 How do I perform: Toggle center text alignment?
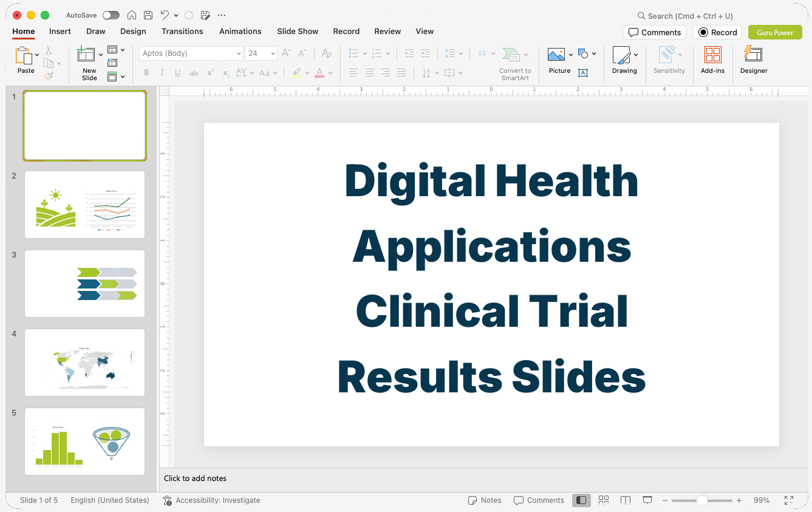pos(369,73)
